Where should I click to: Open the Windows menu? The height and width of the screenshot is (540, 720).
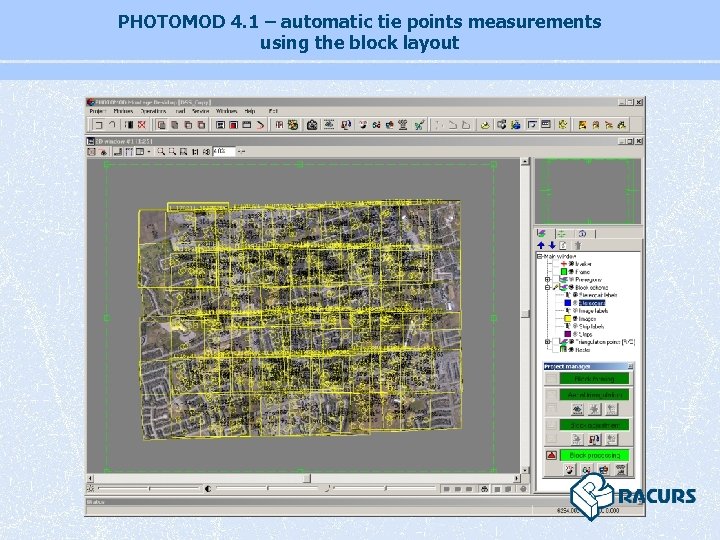(x=226, y=111)
